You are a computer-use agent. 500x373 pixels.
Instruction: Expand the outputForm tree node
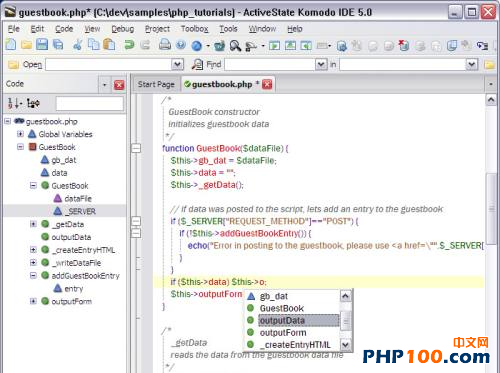33,301
